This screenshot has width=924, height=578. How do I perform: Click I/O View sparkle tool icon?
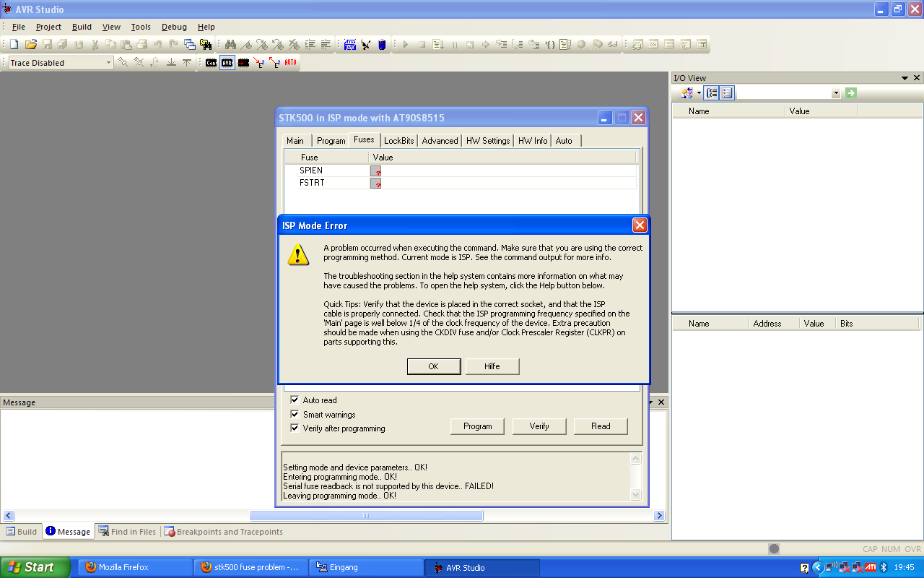687,93
